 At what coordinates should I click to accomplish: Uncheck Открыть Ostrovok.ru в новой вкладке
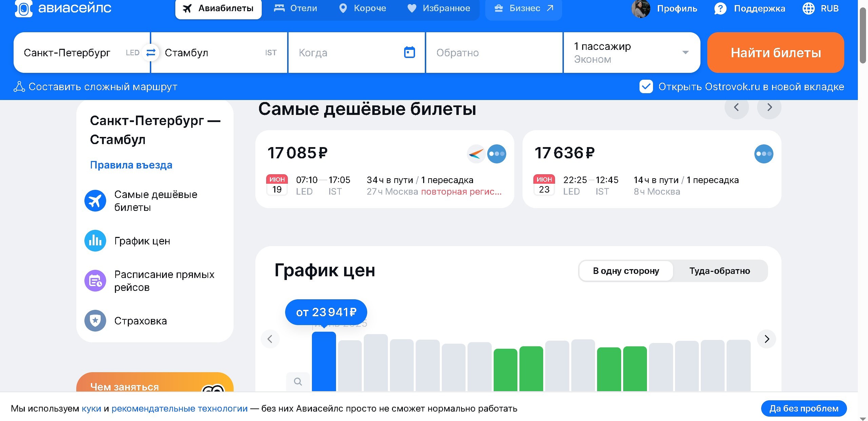646,87
